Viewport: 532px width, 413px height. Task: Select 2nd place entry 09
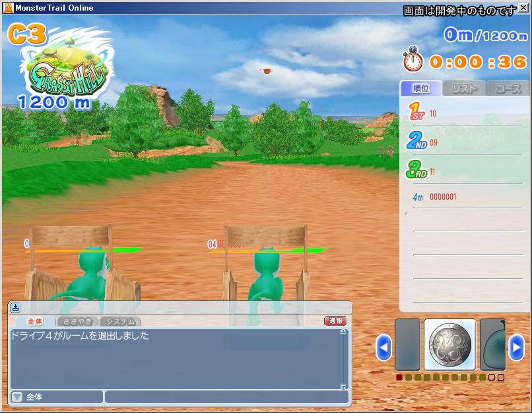pyautogui.click(x=465, y=141)
